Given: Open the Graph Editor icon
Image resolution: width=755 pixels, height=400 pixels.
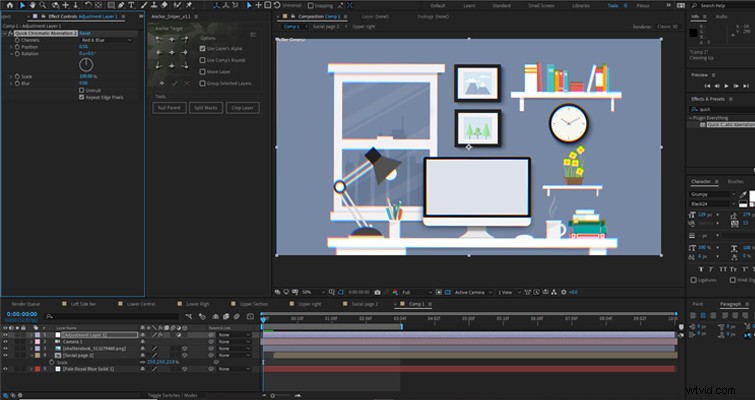Looking at the screenshot, I should tap(250, 316).
